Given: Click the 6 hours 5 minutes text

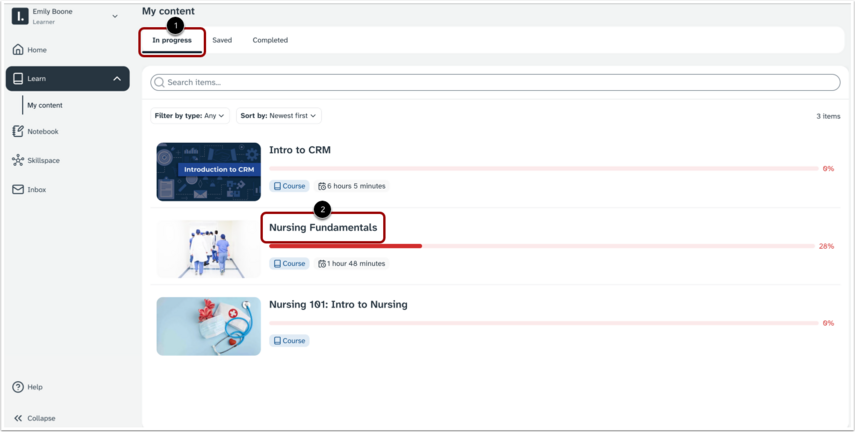Looking at the screenshot, I should tap(356, 186).
